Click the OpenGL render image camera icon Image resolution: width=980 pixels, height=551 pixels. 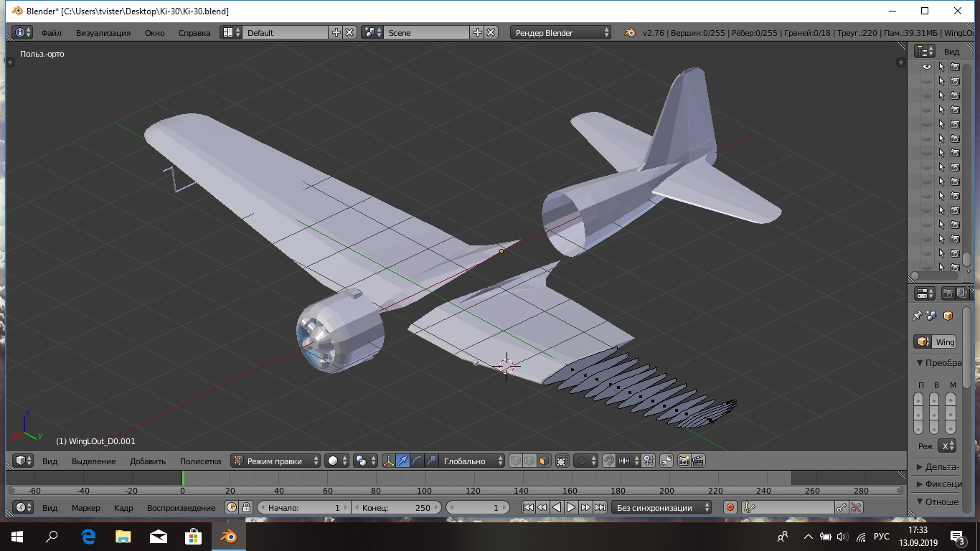coord(684,461)
